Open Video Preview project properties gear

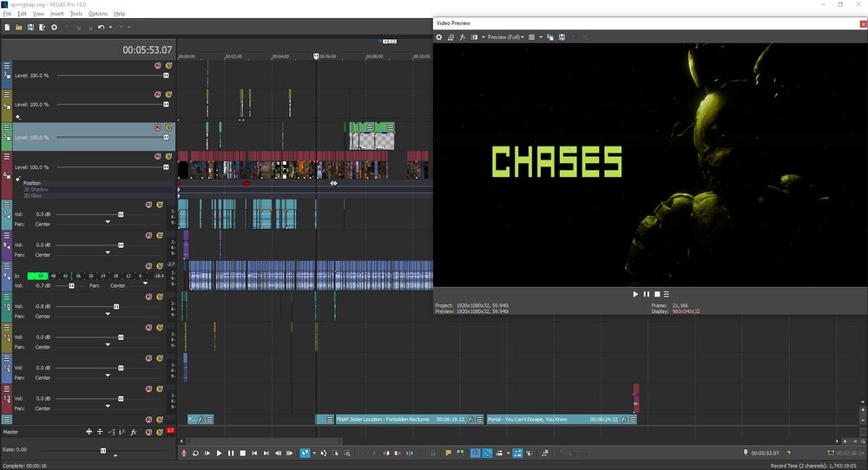[439, 37]
